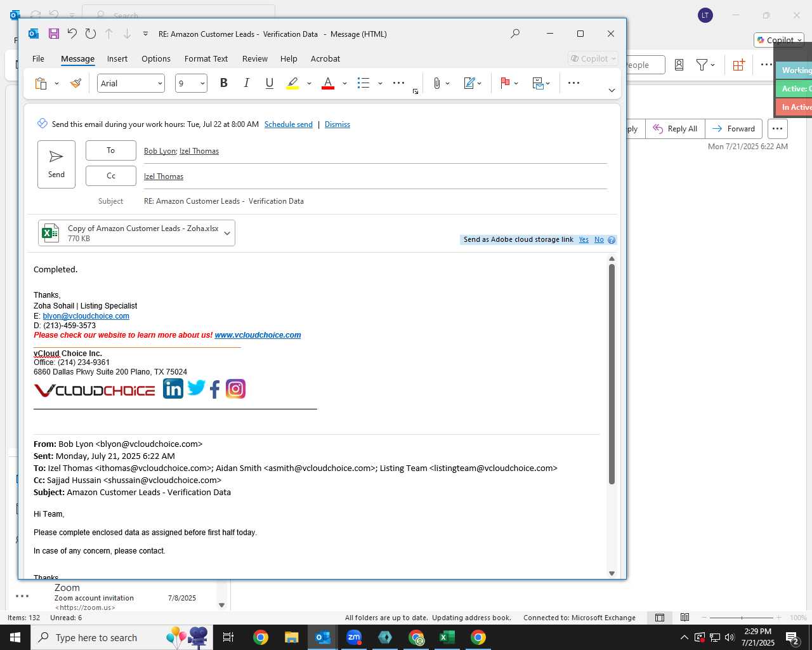Switch to the Message tab
This screenshot has height=650, width=812.
pyautogui.click(x=77, y=58)
